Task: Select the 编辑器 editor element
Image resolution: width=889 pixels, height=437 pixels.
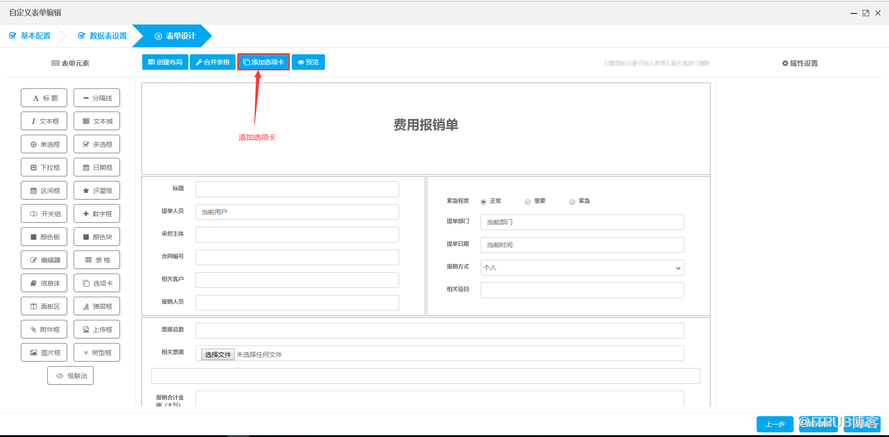Action: 44,260
